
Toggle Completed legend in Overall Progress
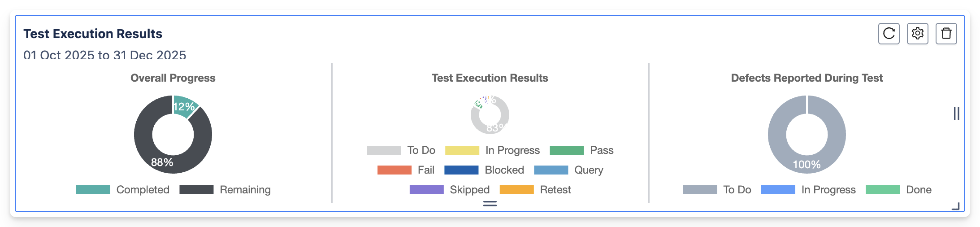point(123,190)
